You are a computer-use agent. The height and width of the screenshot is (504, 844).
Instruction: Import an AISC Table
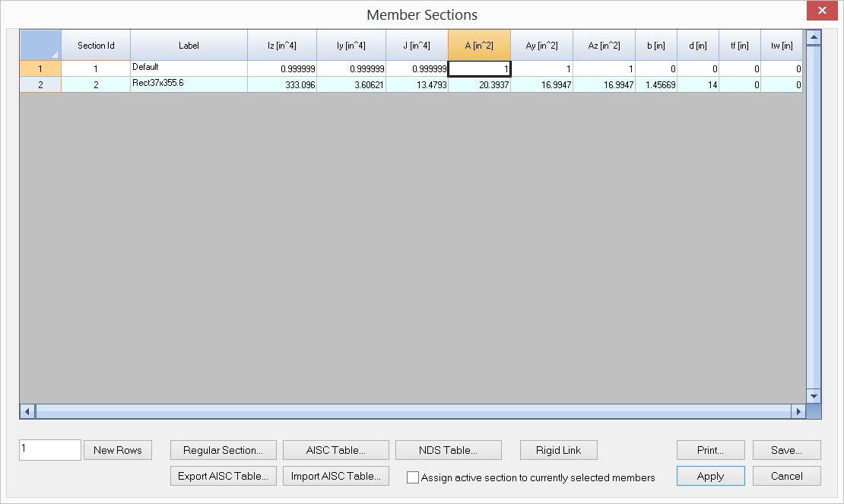tap(335, 476)
